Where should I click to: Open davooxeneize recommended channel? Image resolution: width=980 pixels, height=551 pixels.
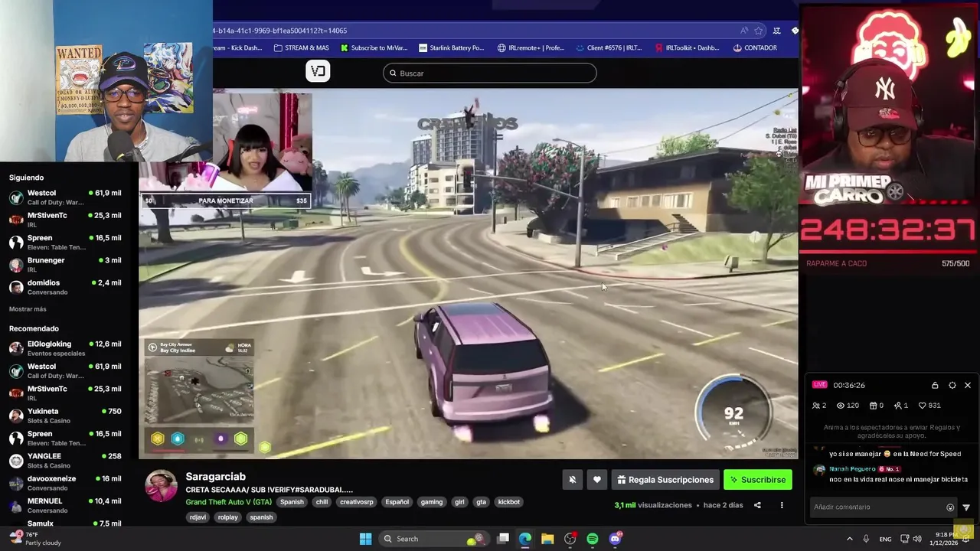tap(65, 483)
